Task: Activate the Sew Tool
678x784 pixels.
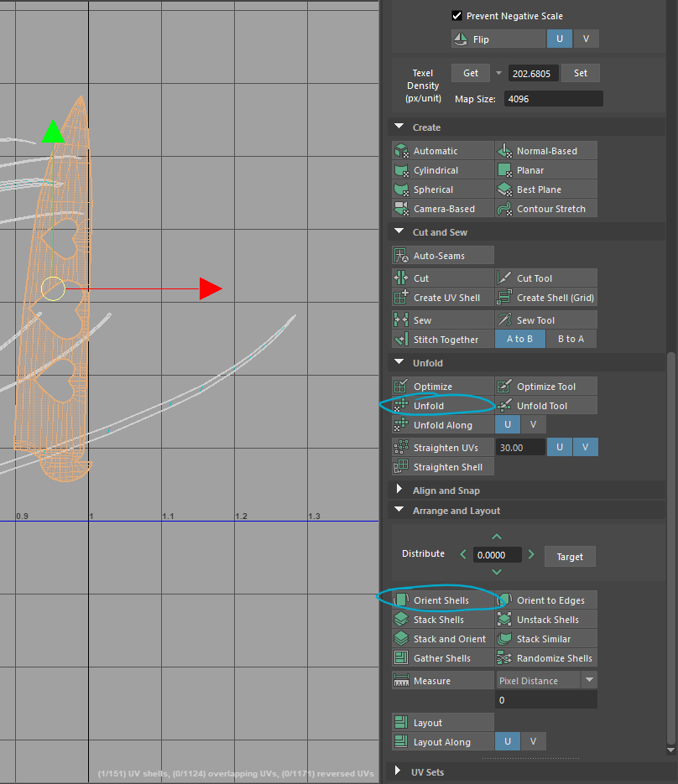Action: [546, 320]
